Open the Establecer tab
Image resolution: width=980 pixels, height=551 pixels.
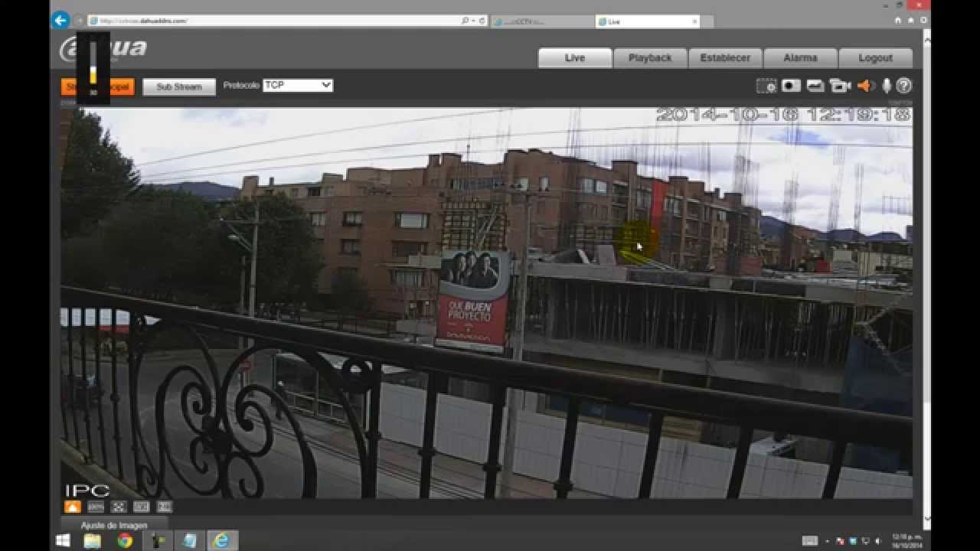click(724, 58)
